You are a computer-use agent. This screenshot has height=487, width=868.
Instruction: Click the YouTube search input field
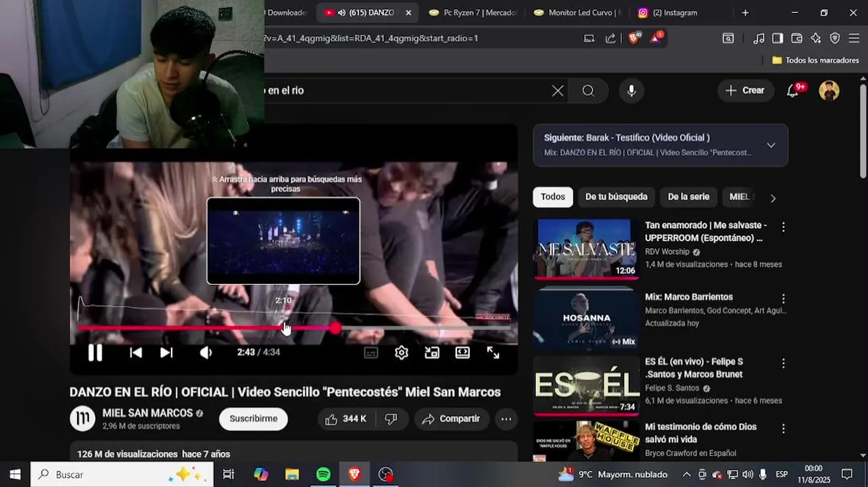click(406, 91)
